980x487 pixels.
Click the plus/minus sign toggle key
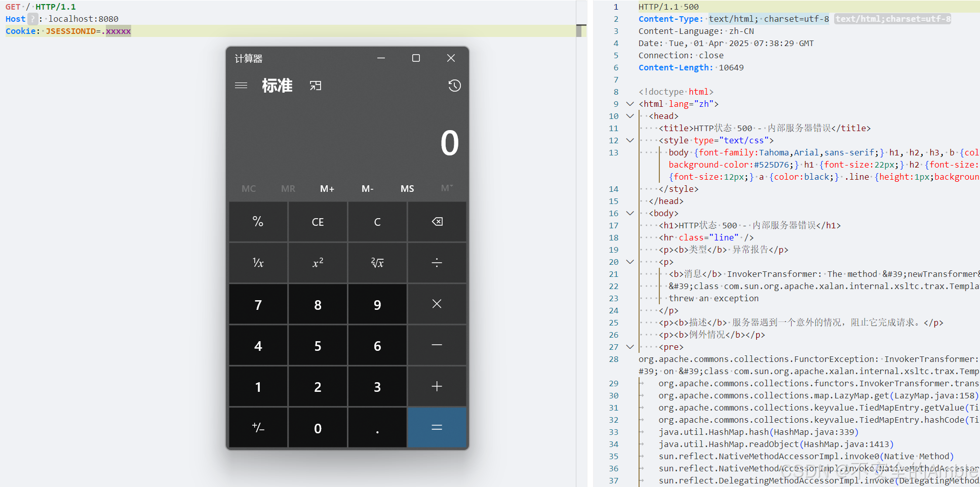click(x=258, y=428)
